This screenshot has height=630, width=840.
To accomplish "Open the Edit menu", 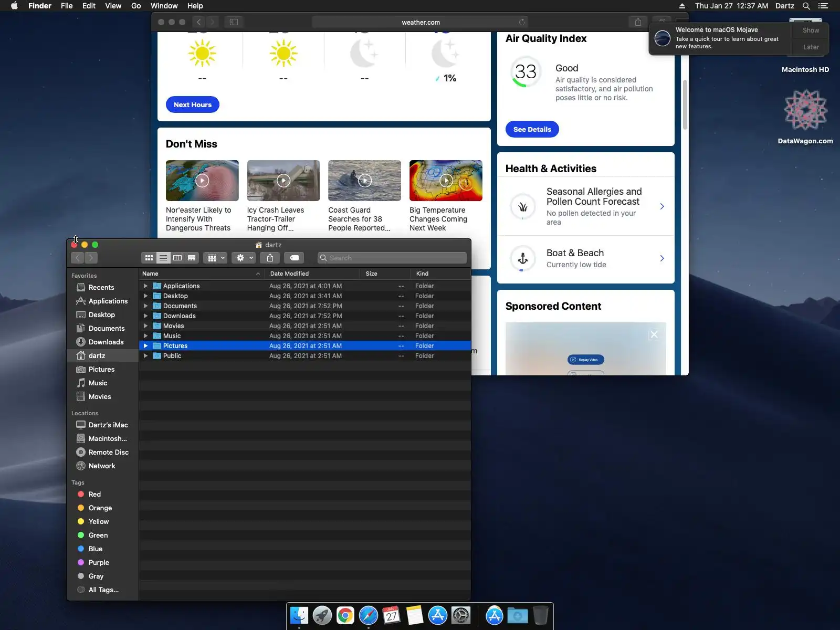I will [89, 6].
